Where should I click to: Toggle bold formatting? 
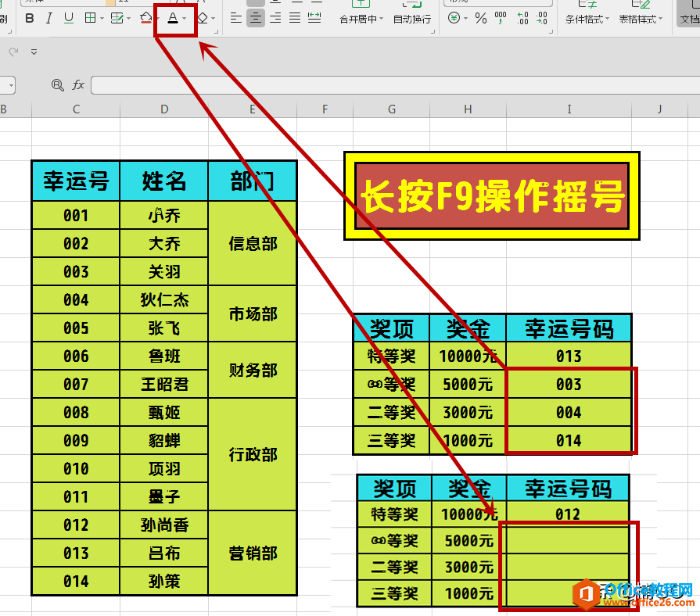click(30, 18)
